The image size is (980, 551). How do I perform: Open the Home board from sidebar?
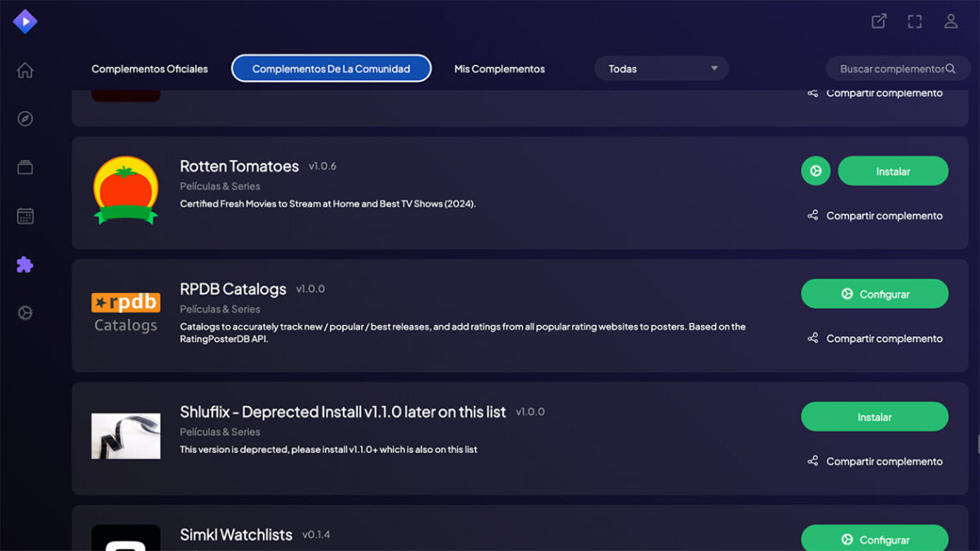tap(25, 70)
